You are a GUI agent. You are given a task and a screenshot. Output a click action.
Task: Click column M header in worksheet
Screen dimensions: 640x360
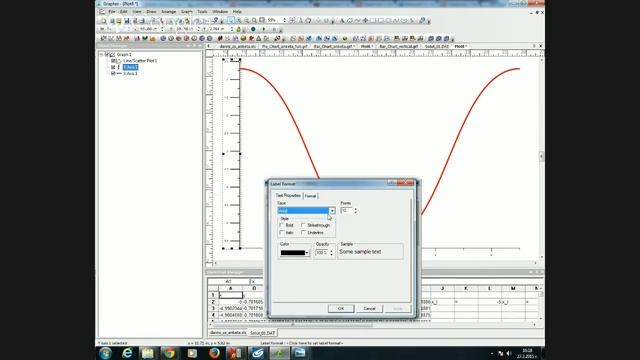513,289
